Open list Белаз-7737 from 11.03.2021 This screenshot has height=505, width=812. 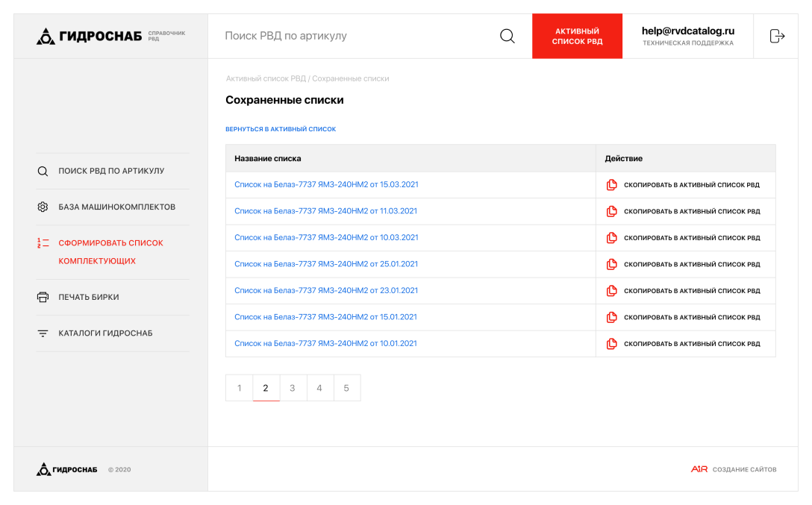(x=325, y=211)
